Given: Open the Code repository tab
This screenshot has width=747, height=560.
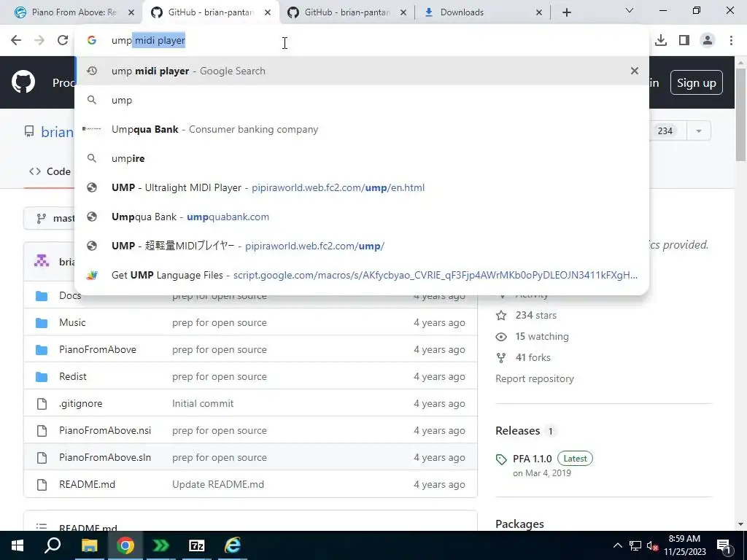Looking at the screenshot, I should (x=50, y=171).
